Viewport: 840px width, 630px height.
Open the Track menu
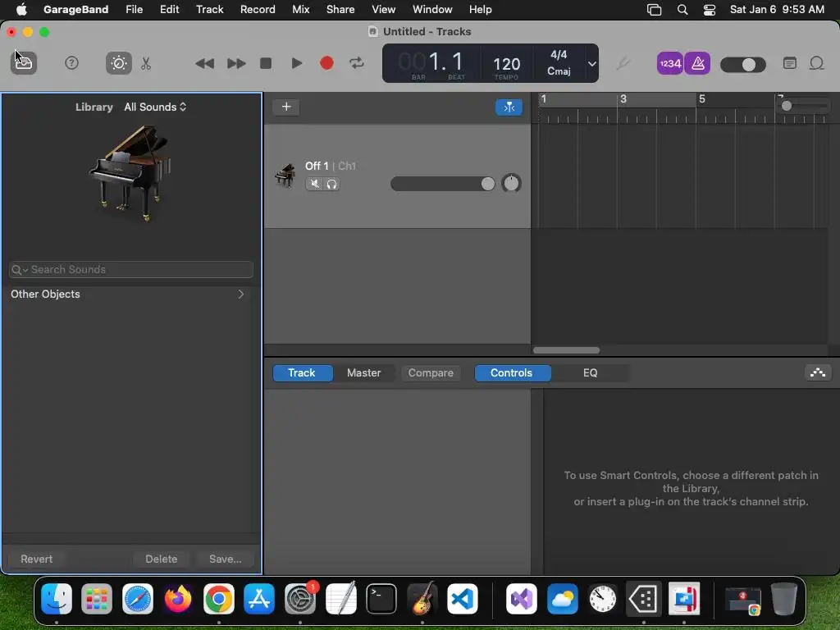click(209, 10)
